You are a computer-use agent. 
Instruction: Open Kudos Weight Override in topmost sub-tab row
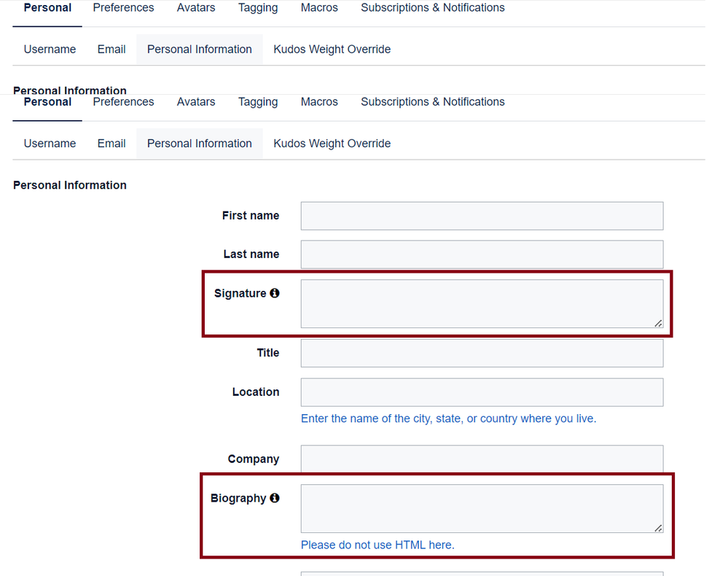tap(332, 50)
